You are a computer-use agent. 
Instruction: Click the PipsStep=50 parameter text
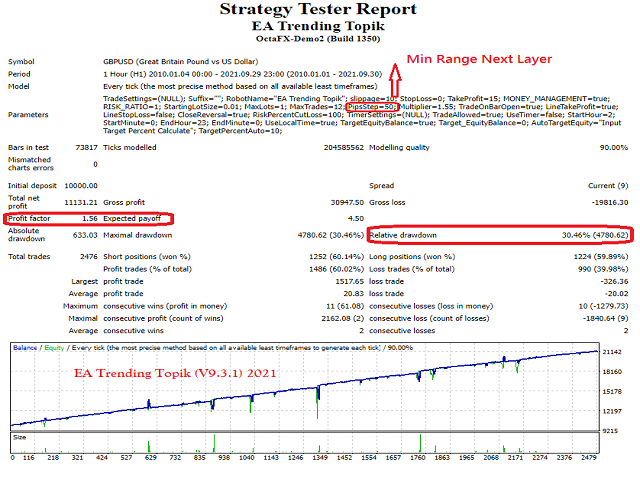coord(371,107)
